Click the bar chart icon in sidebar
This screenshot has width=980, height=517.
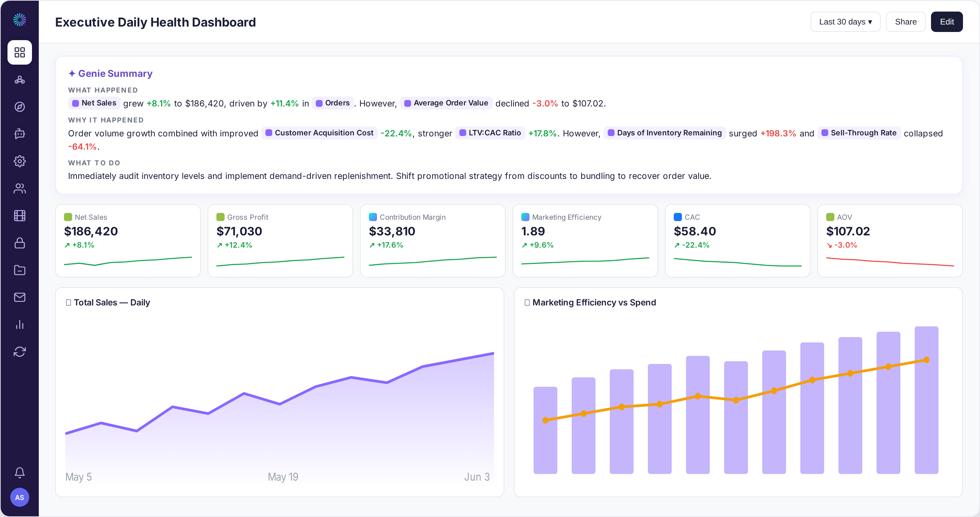pyautogui.click(x=19, y=324)
